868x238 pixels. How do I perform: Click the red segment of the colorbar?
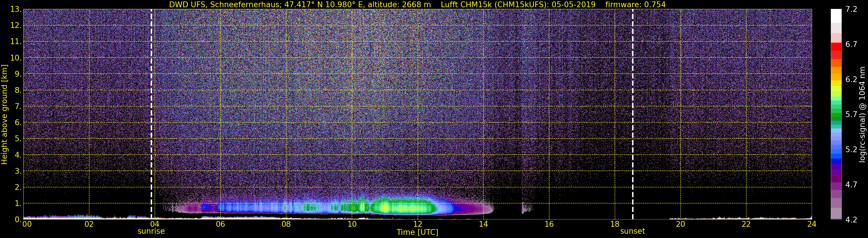[x=836, y=47]
